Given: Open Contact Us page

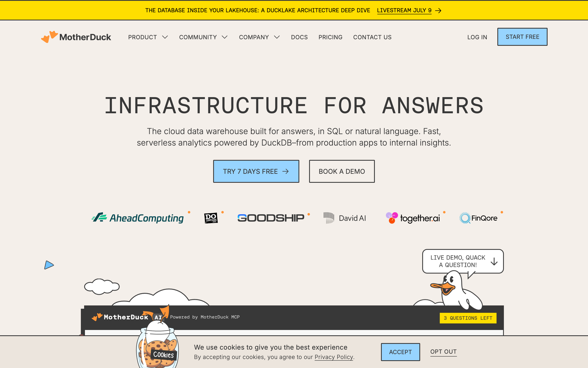Looking at the screenshot, I should click(372, 37).
